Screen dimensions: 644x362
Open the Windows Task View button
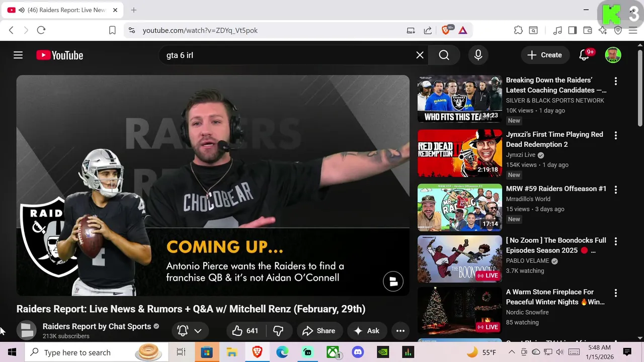[181, 352]
